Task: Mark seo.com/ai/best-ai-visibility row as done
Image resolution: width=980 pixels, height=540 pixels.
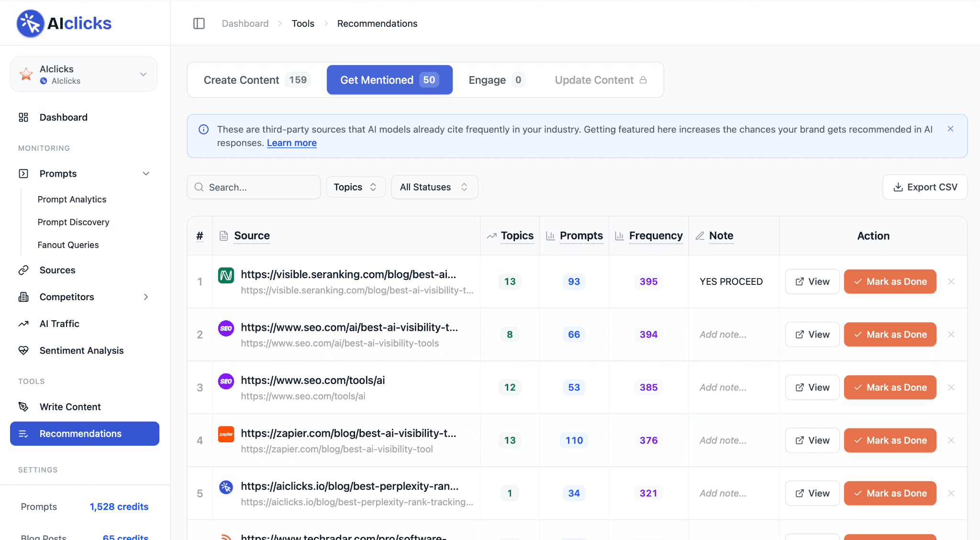Action: pyautogui.click(x=890, y=335)
